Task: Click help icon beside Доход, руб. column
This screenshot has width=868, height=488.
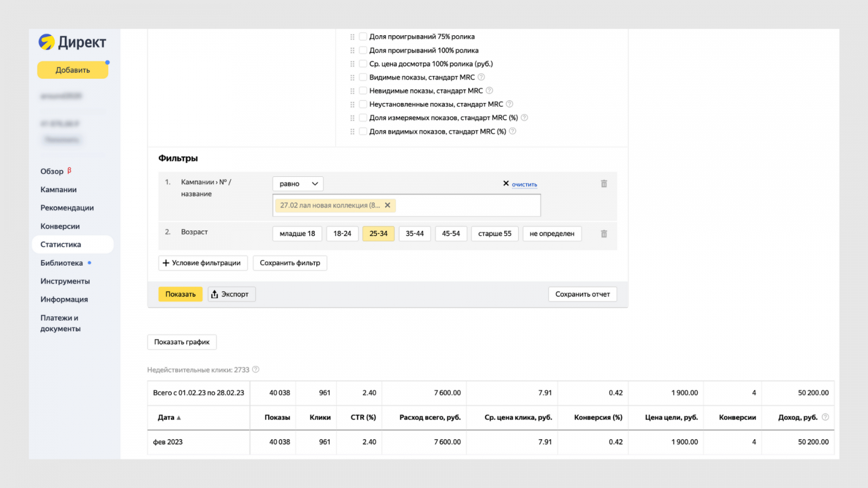Action: click(x=825, y=417)
